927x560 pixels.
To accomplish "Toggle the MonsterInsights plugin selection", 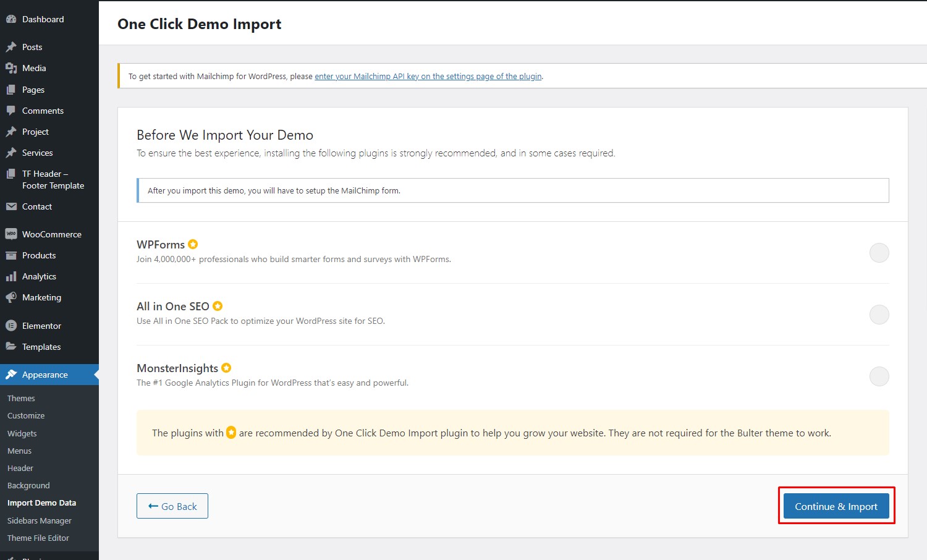I will (x=879, y=376).
